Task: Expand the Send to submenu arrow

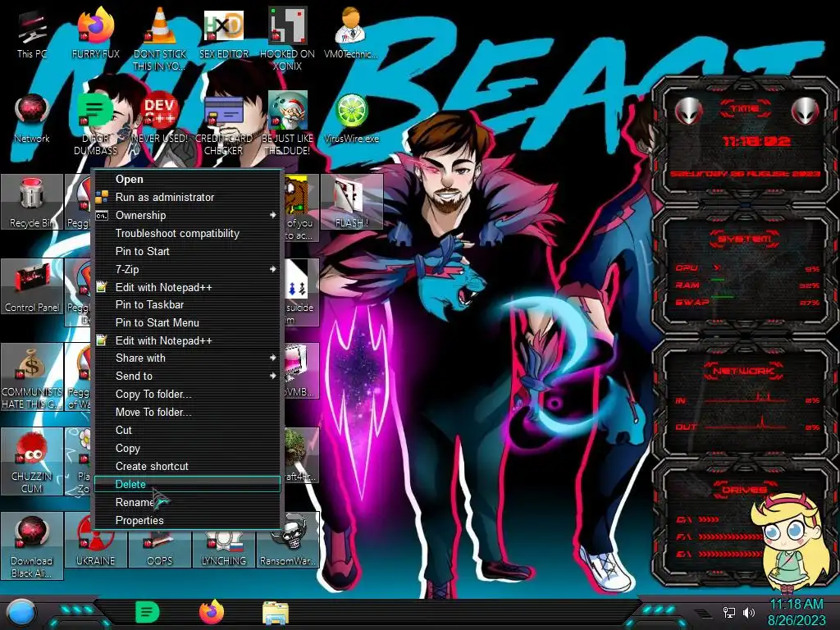Action: tap(272, 376)
